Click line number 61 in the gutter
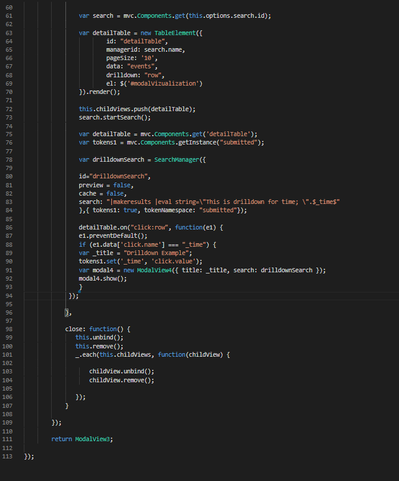The image size is (399, 481). tap(9, 16)
